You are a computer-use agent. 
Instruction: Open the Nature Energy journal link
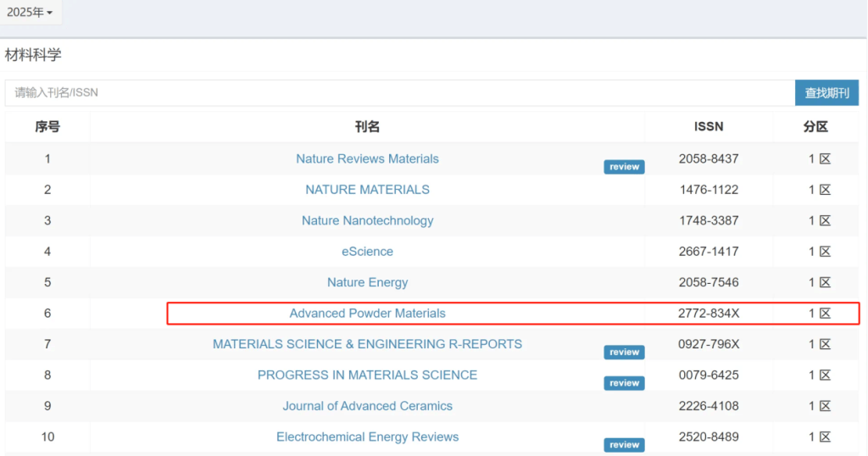367,282
